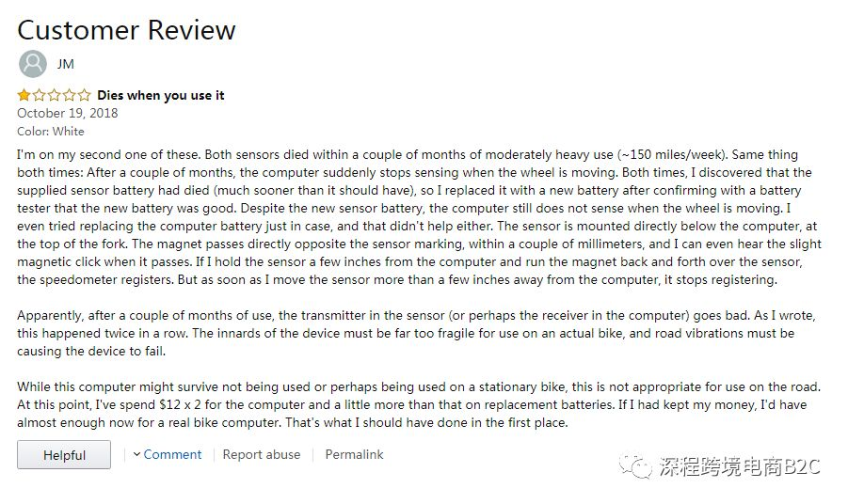Viewport: 848px width, 504px height.
Task: Click the Customer Review heading
Action: coord(126,30)
